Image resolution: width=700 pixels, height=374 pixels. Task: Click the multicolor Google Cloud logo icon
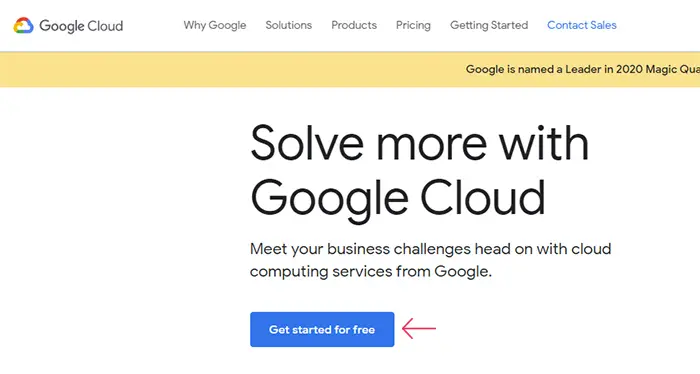click(23, 25)
